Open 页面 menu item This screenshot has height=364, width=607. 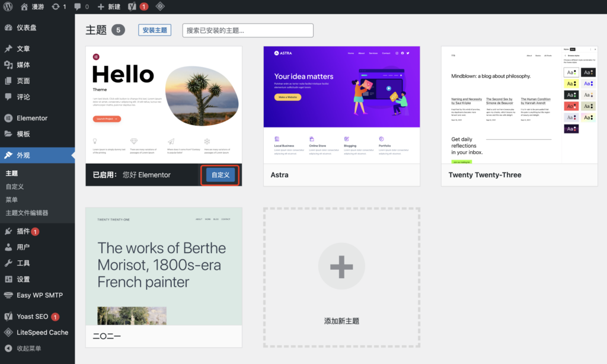pos(37,81)
